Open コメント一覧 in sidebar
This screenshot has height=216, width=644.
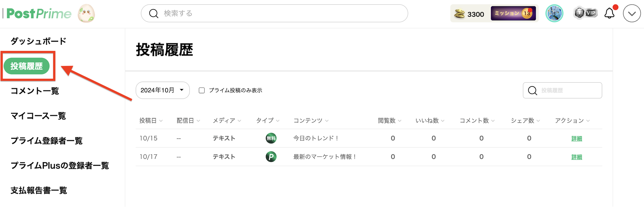(x=35, y=91)
